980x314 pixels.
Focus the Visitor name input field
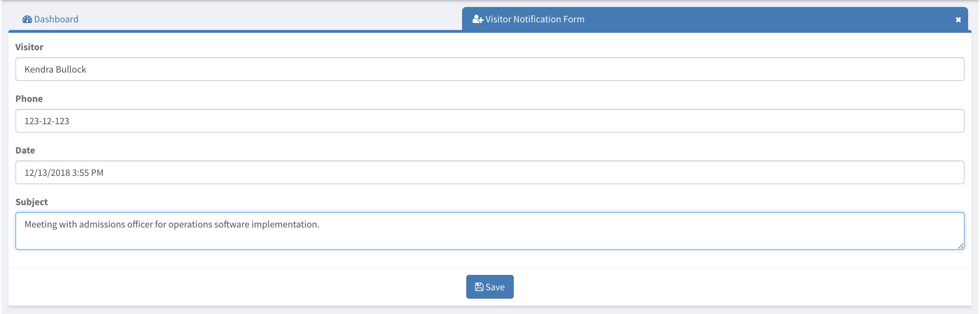point(490,69)
